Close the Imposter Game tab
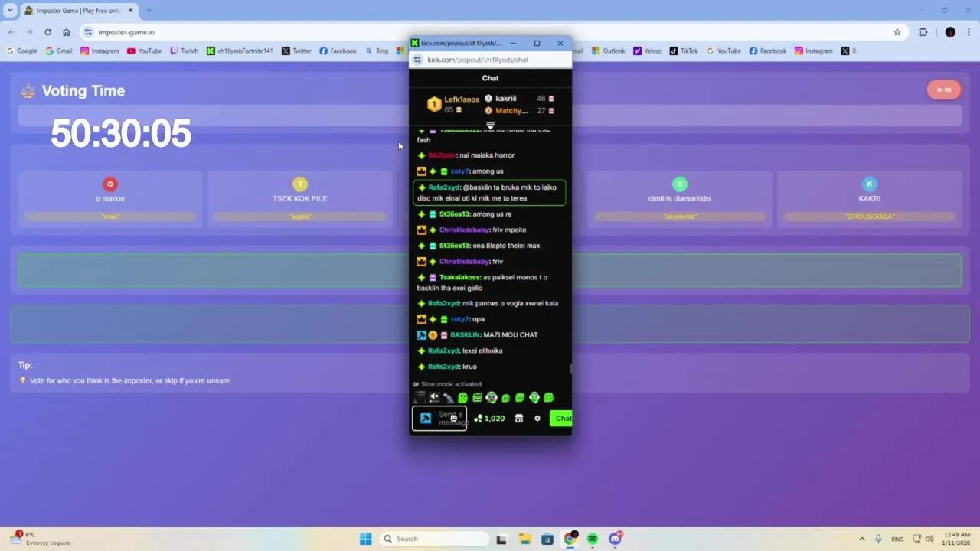This screenshot has height=551, width=980. pyautogui.click(x=129, y=11)
